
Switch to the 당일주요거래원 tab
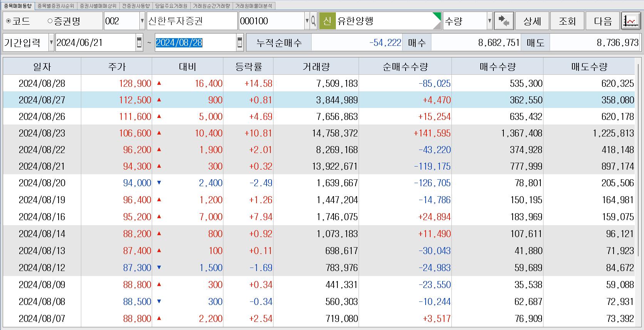[171, 6]
